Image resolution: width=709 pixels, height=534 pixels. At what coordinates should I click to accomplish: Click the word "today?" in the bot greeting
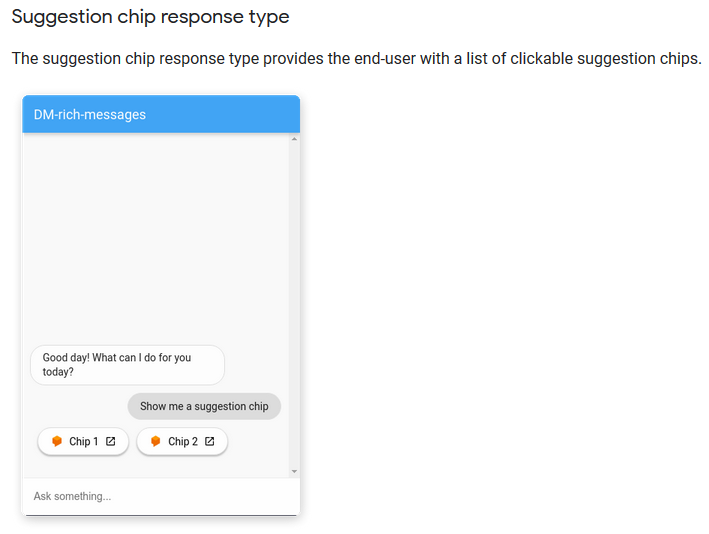(x=58, y=372)
